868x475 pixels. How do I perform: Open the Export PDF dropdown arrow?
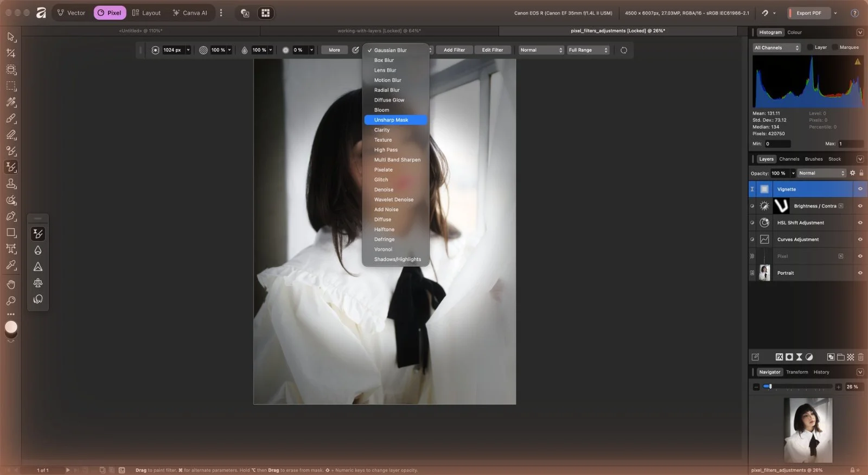(x=835, y=13)
